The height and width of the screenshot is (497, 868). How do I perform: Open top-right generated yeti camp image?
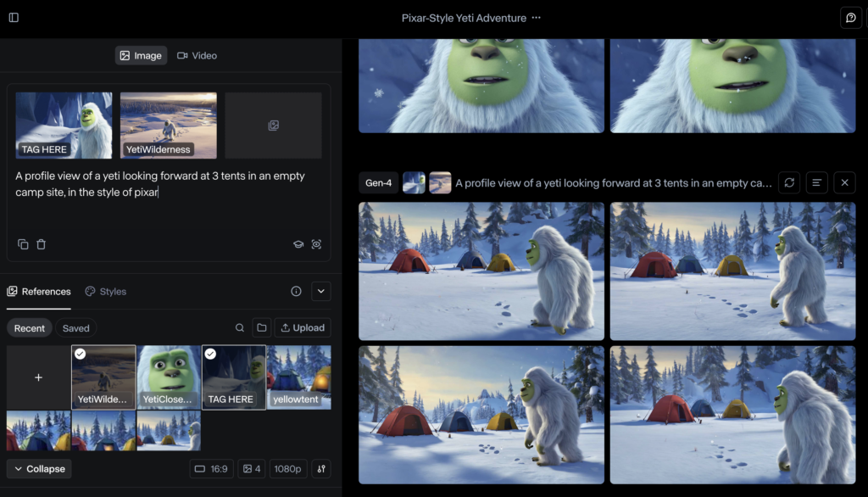pyautogui.click(x=733, y=271)
